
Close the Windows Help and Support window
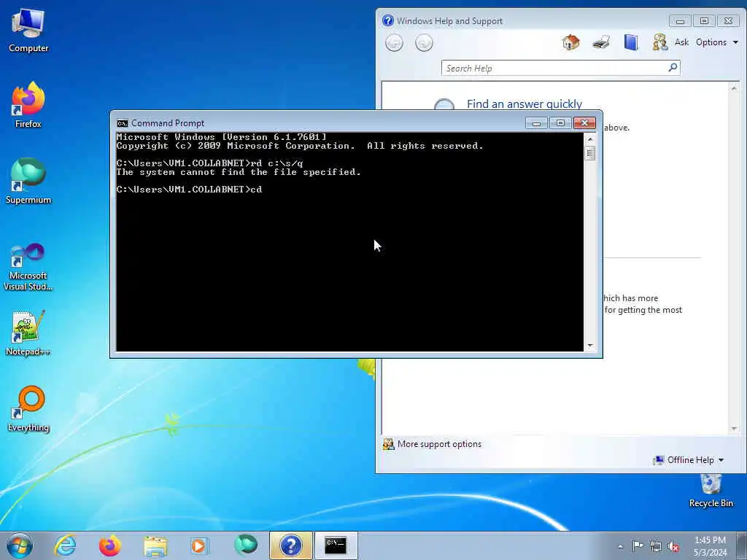coord(729,21)
